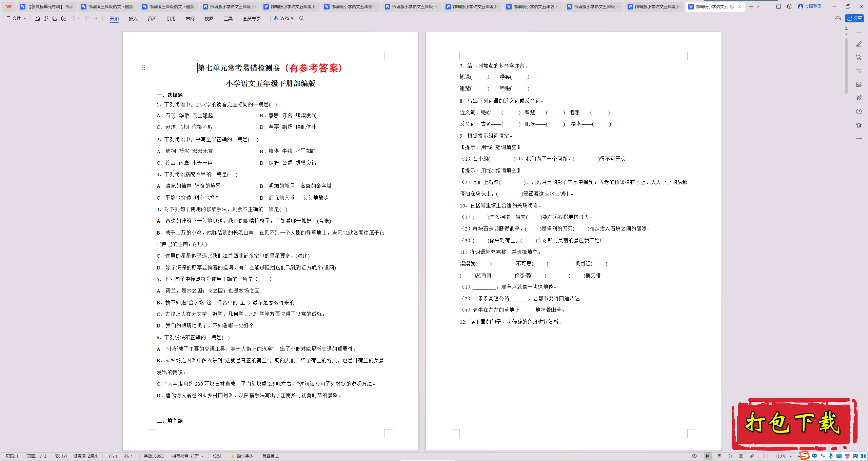Open the 插入 ribbon tab

[133, 19]
